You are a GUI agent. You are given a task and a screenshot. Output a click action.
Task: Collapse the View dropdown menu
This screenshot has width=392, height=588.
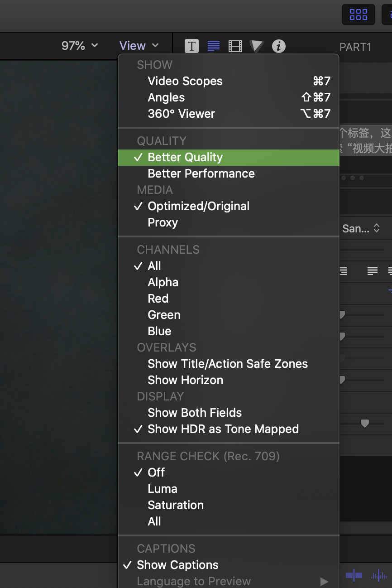(x=139, y=46)
